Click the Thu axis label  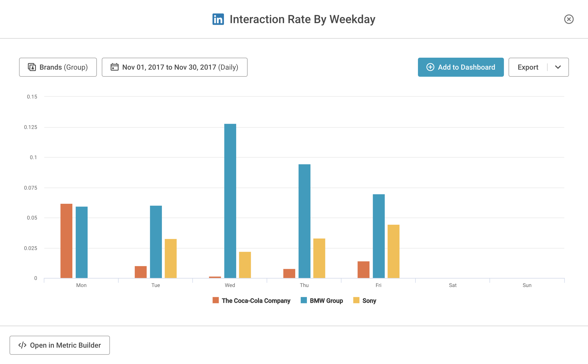tap(304, 285)
